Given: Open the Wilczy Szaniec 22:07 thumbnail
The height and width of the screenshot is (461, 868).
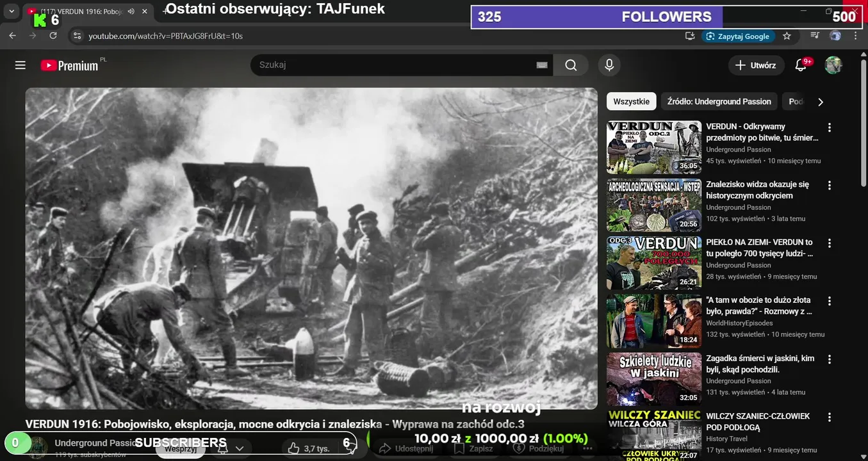Looking at the screenshot, I should click(x=654, y=435).
